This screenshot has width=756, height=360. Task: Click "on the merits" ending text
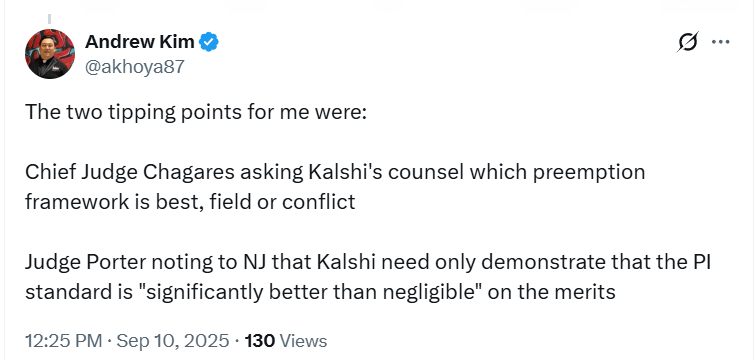click(x=552, y=292)
